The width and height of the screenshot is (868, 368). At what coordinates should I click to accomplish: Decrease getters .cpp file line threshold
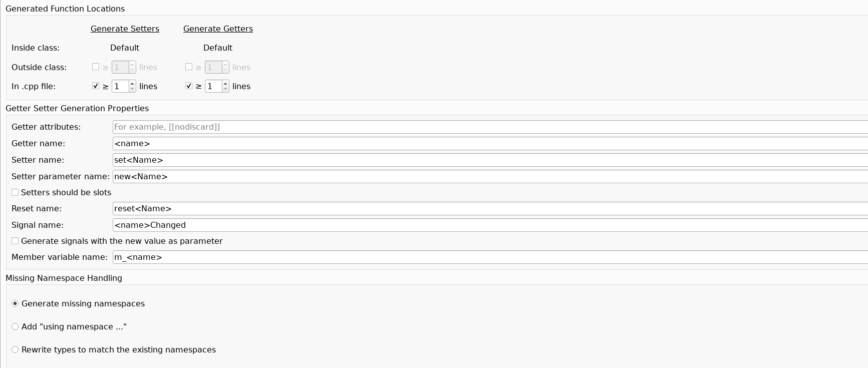coord(225,89)
